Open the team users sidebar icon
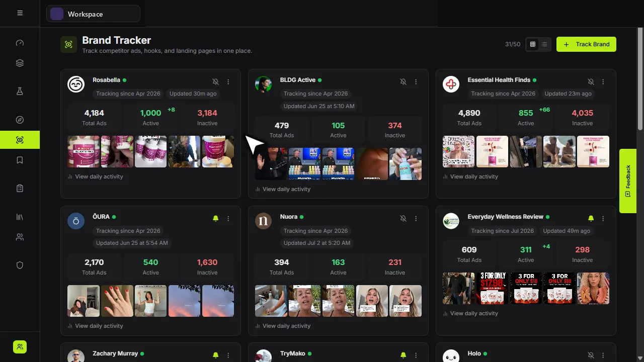The width and height of the screenshot is (644, 362). tap(20, 237)
